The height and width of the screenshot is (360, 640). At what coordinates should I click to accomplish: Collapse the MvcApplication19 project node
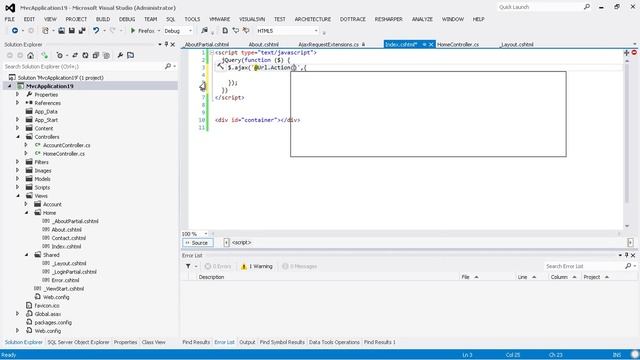point(9,86)
